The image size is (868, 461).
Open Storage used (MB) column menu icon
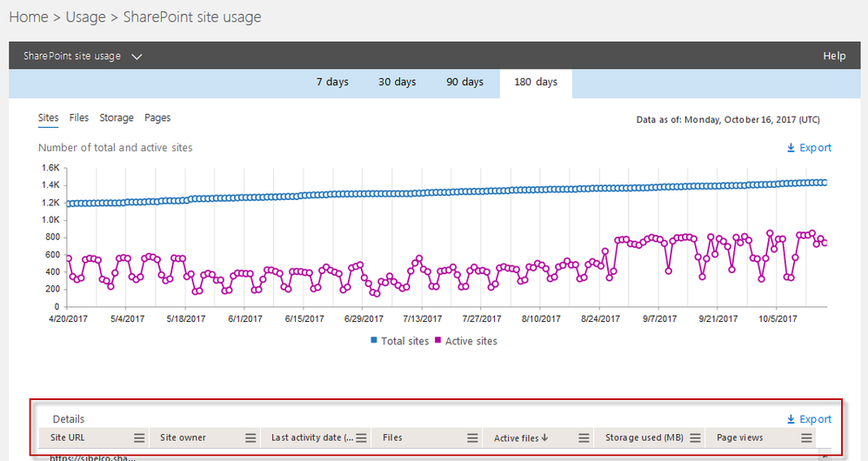point(695,438)
